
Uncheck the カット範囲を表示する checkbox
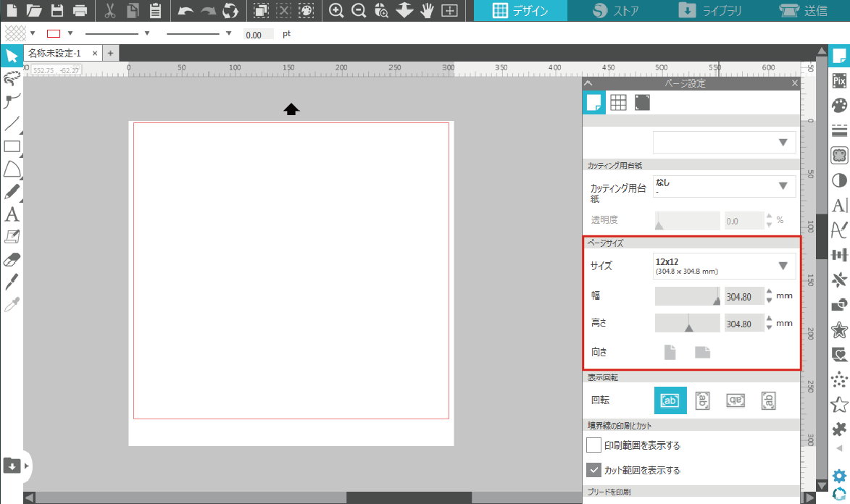pos(593,470)
